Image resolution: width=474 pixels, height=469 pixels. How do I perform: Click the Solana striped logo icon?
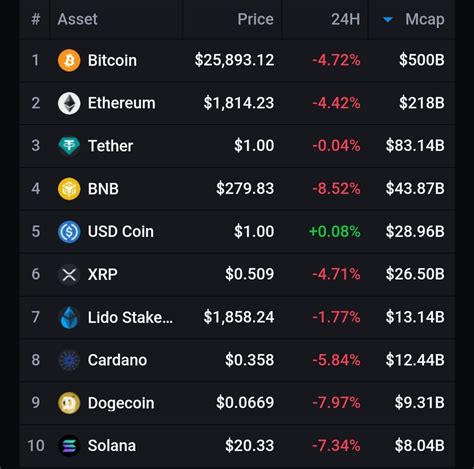(69, 446)
